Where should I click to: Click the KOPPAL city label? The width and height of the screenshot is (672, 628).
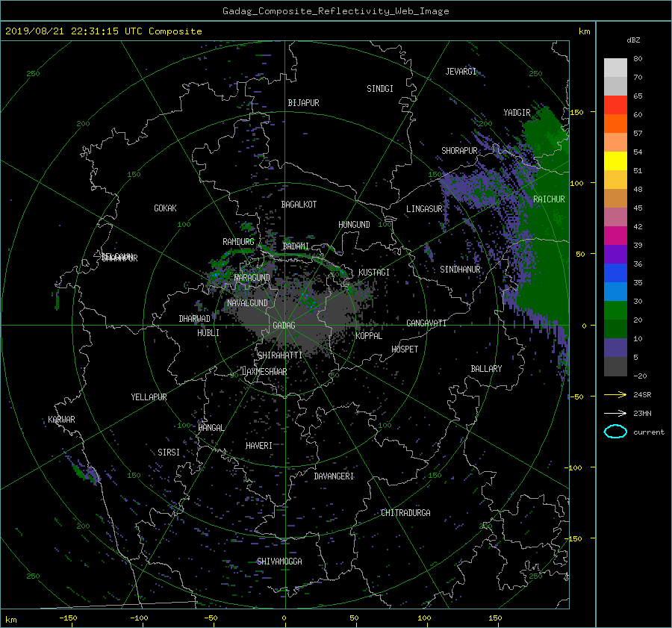[369, 336]
